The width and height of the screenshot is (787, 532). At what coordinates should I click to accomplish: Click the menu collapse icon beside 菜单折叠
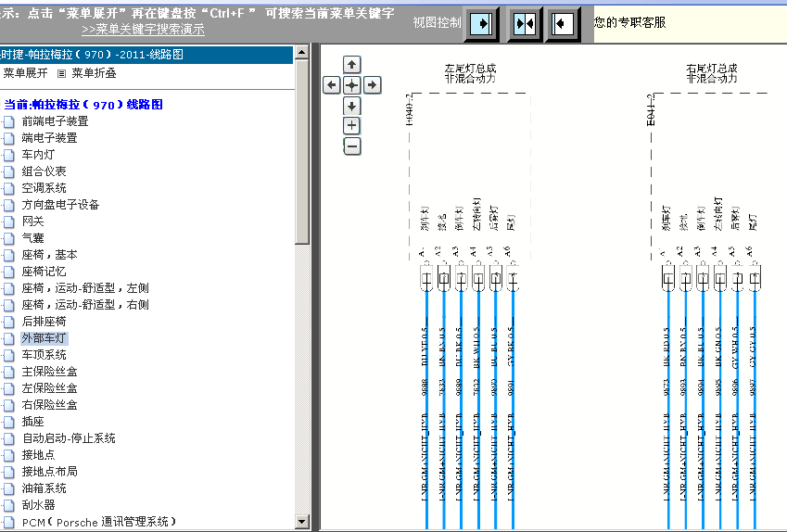pos(61,74)
